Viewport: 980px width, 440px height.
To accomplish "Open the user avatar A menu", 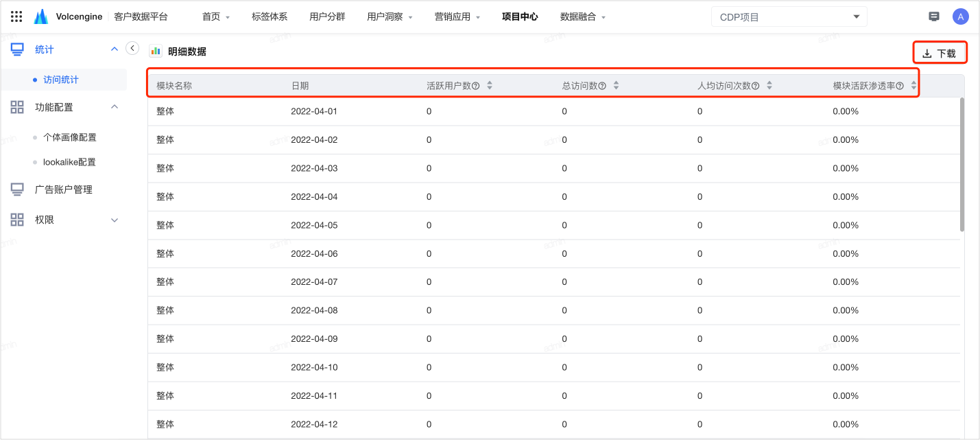I will [960, 16].
